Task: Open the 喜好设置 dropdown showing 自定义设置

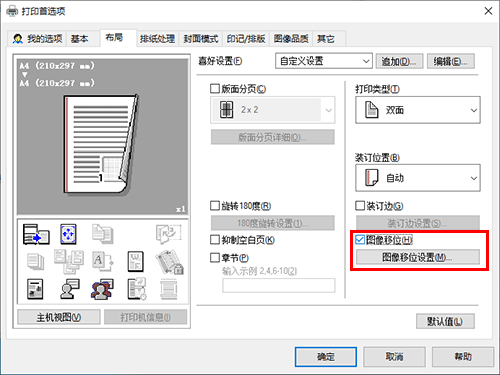Action: click(x=324, y=61)
